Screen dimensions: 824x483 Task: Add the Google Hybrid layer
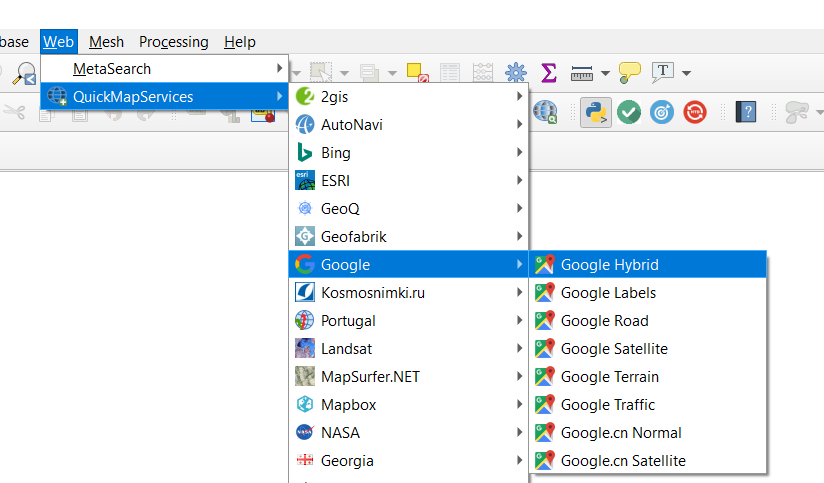pyautogui.click(x=648, y=264)
